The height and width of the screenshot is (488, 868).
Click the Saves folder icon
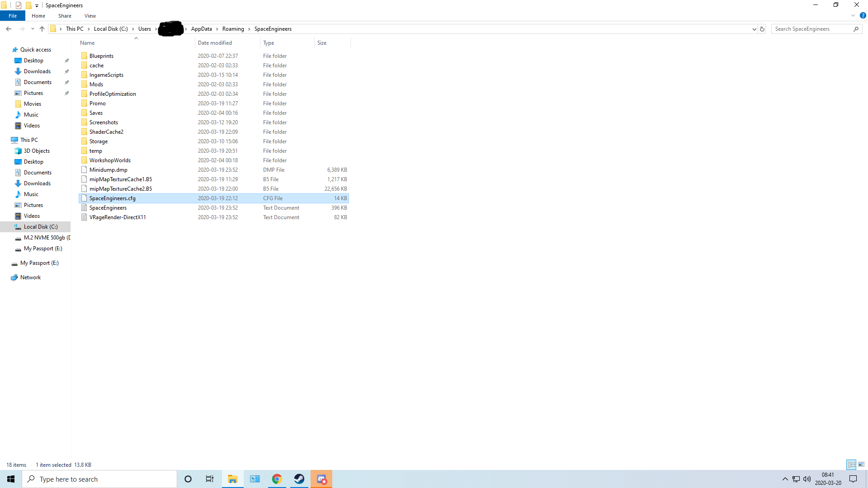pos(84,113)
